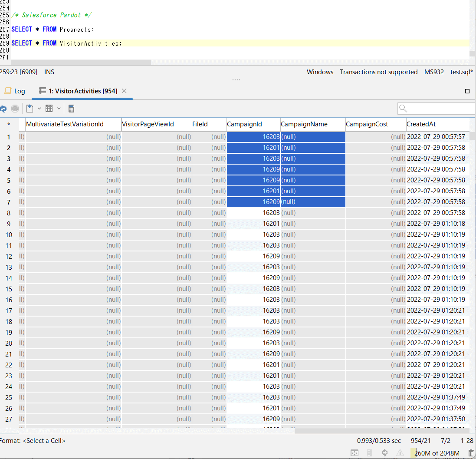The image size is (476, 459).
Task: Click the warning triangle status icon
Action: click(x=400, y=453)
